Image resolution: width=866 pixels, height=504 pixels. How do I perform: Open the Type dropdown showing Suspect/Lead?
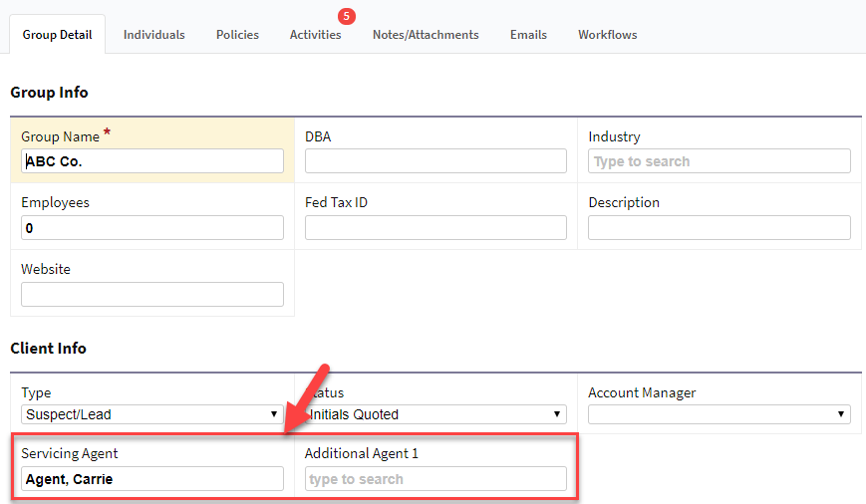(152, 414)
